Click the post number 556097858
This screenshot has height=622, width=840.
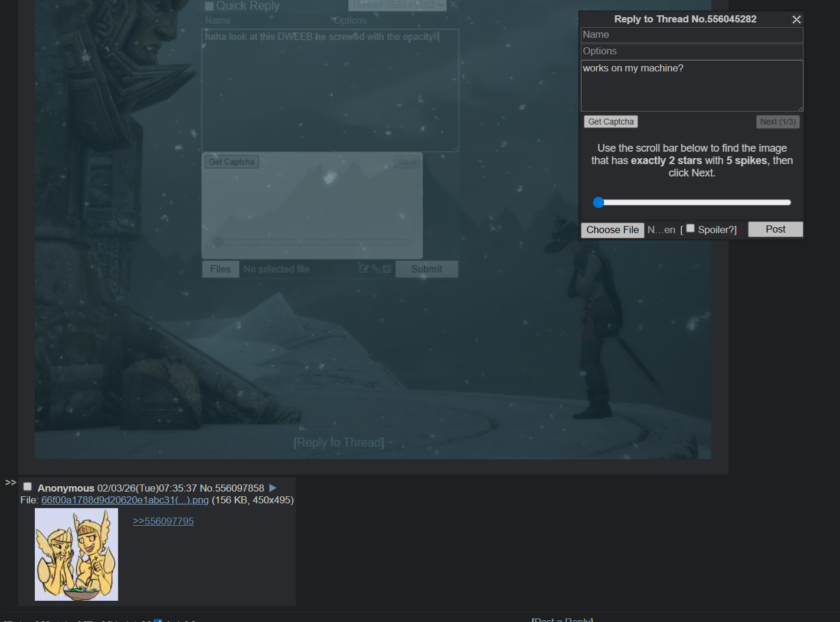coord(240,488)
